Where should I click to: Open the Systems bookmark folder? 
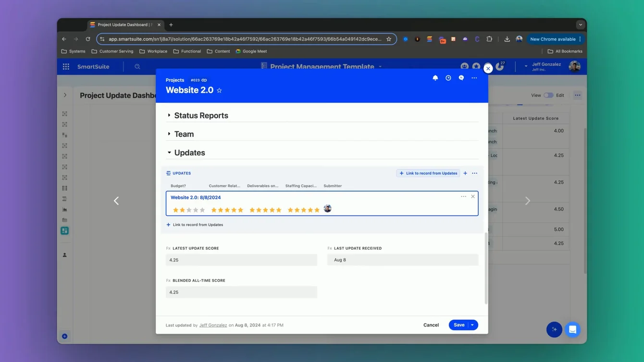tap(74, 51)
